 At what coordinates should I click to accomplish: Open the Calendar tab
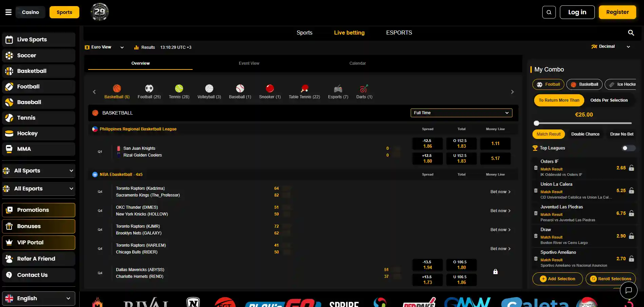(x=357, y=63)
